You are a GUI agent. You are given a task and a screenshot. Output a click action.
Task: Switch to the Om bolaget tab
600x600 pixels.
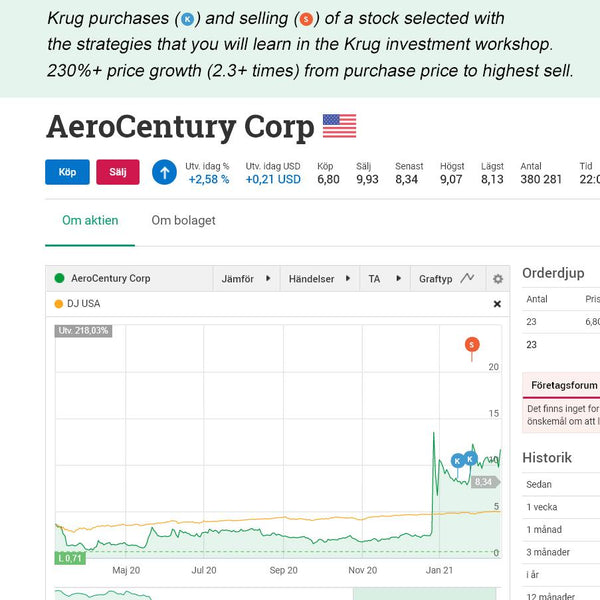click(x=183, y=220)
